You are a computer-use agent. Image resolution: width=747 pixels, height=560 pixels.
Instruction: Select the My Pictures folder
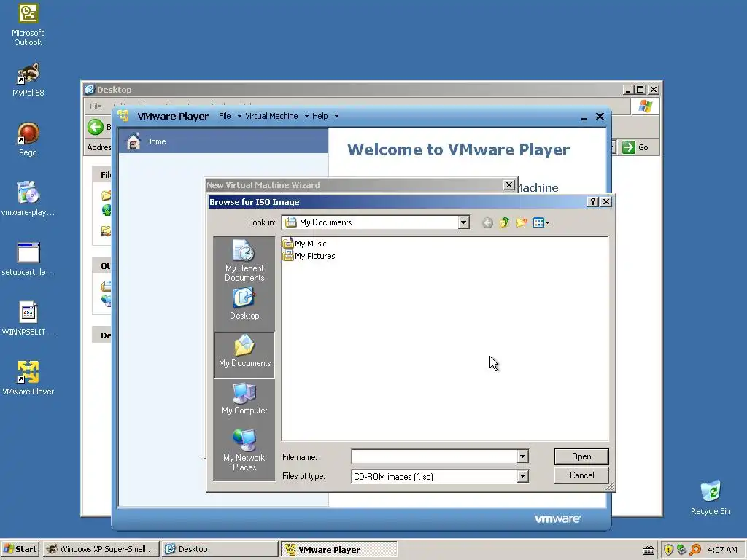point(309,256)
